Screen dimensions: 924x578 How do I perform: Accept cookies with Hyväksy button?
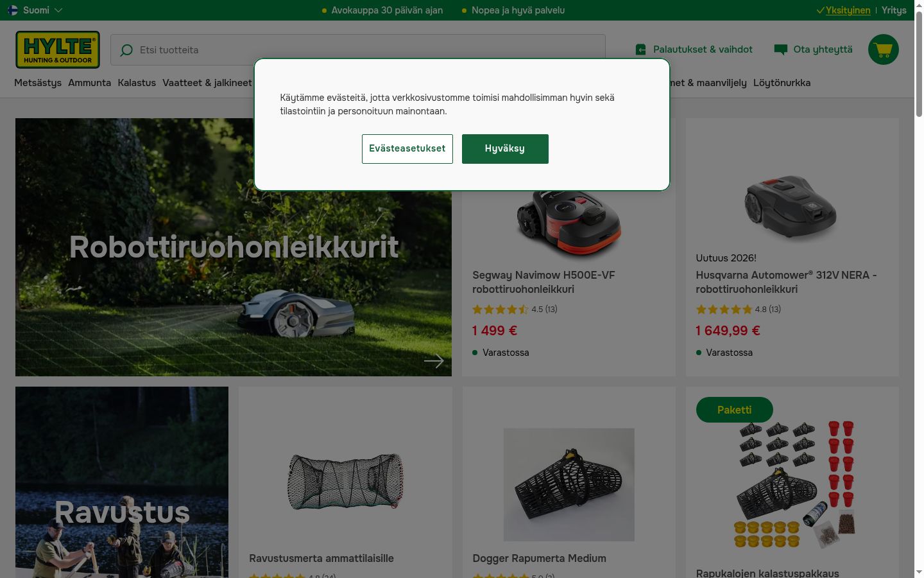(x=505, y=149)
